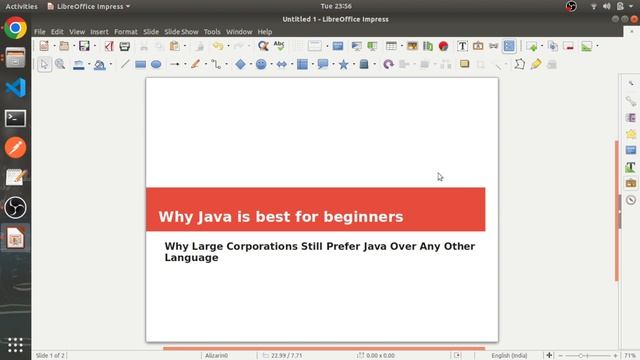640x360 pixels.
Task: Undo the last action
Action: 218,46
